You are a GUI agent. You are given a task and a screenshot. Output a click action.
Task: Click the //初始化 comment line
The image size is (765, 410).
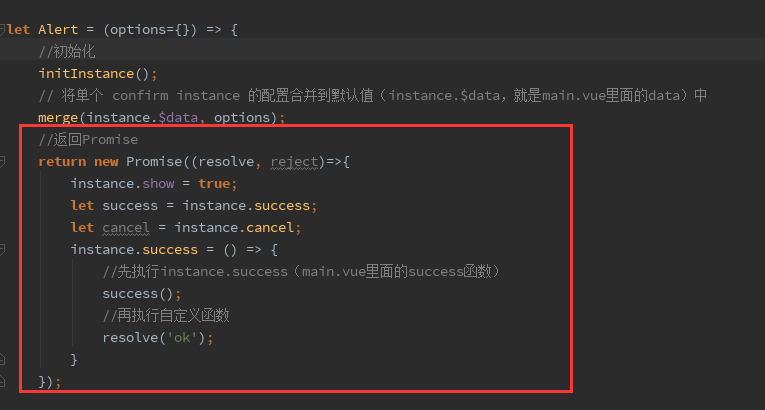click(x=67, y=51)
